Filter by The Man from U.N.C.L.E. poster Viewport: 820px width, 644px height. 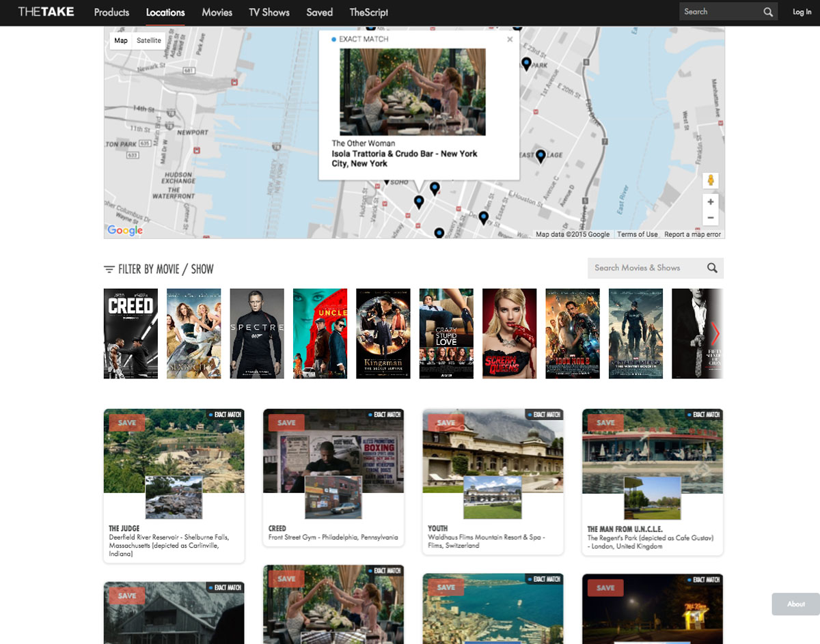pyautogui.click(x=320, y=333)
